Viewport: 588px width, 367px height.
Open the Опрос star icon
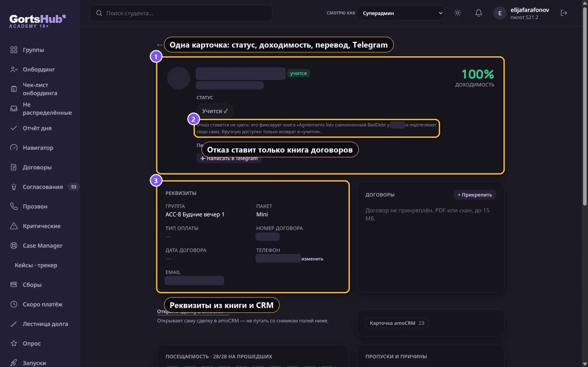[x=14, y=343]
